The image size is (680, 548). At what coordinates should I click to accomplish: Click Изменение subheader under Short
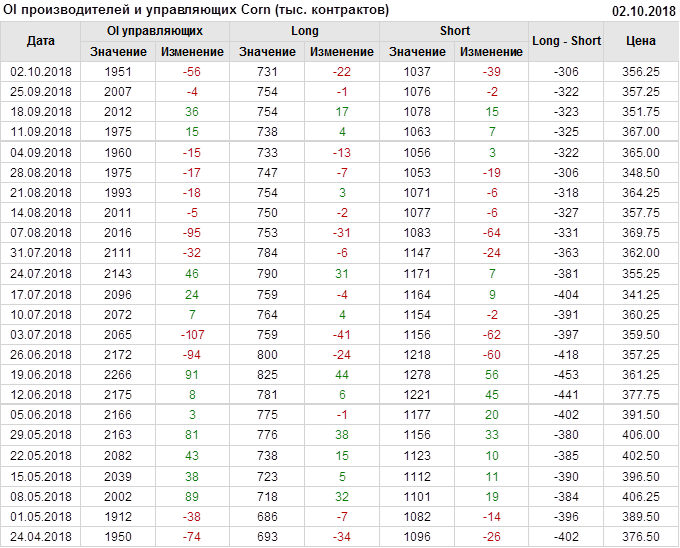491,51
